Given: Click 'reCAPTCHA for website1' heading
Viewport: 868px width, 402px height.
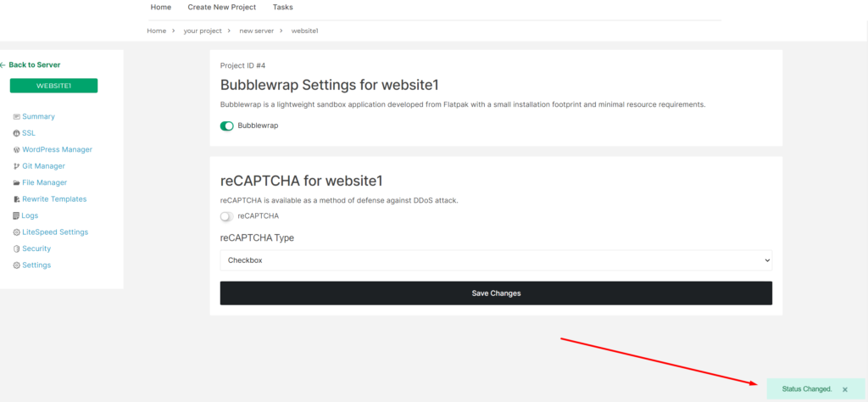Looking at the screenshot, I should (x=302, y=181).
